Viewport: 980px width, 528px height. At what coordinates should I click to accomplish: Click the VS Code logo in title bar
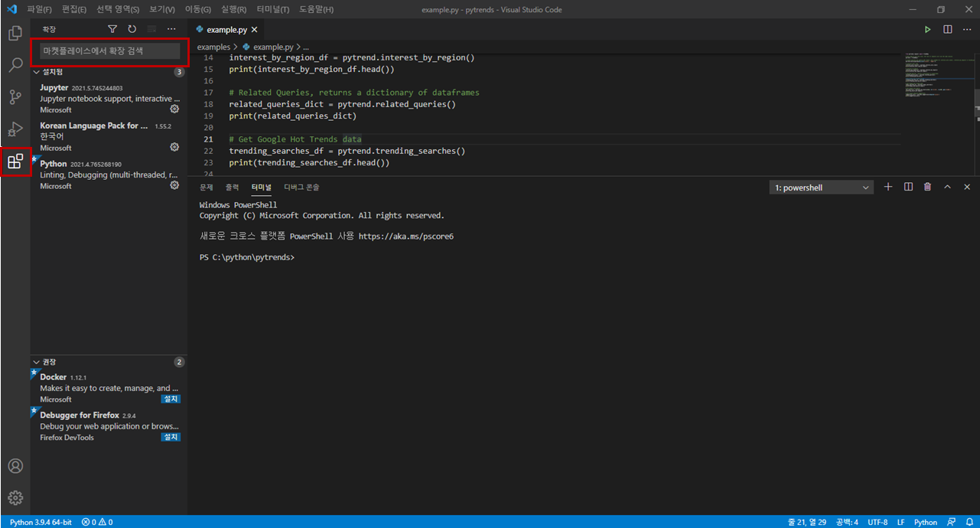[11, 9]
